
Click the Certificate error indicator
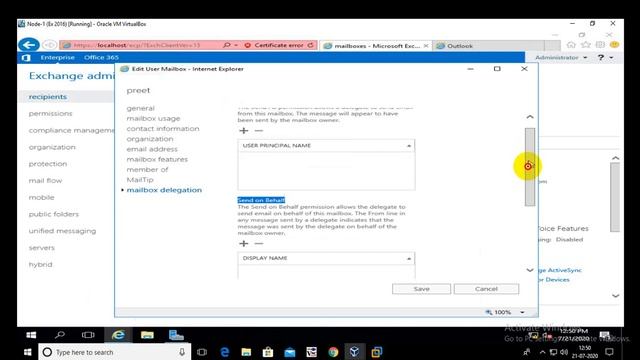[x=275, y=45]
